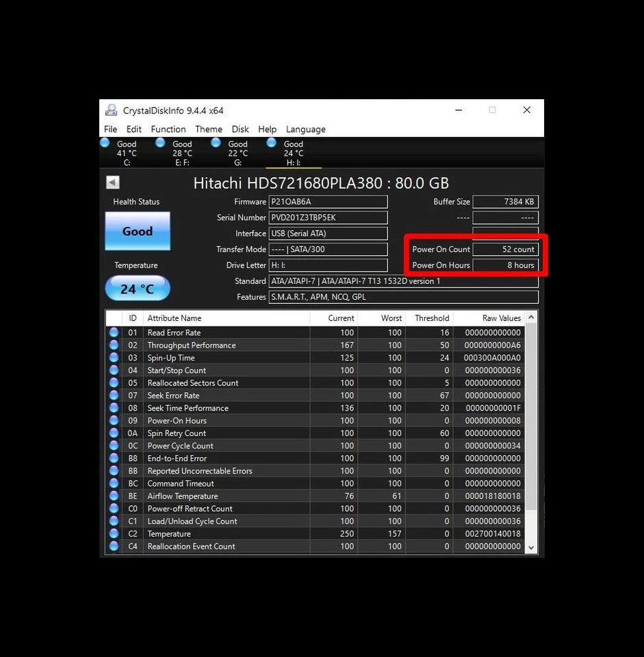Open the File menu
The image size is (644, 657).
pyautogui.click(x=110, y=129)
